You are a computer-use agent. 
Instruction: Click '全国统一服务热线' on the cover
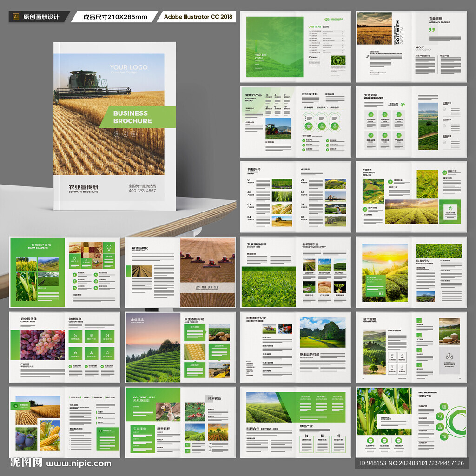(142, 186)
